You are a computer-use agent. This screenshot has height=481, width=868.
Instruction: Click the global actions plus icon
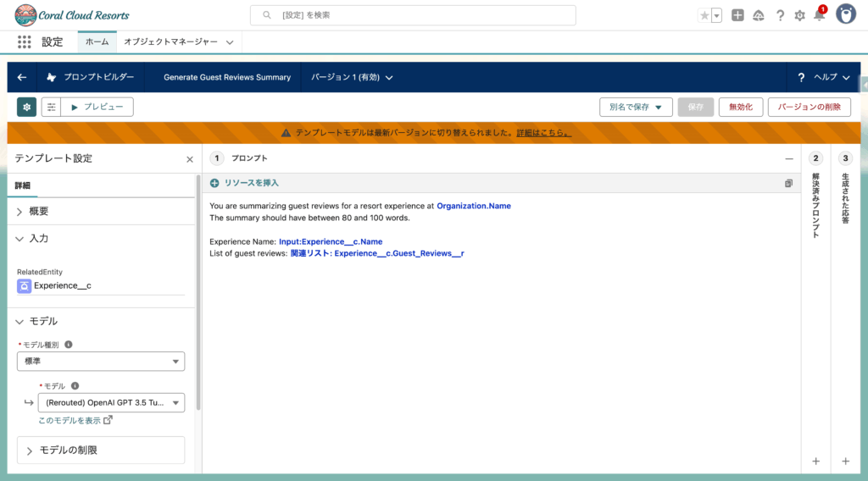(x=737, y=15)
